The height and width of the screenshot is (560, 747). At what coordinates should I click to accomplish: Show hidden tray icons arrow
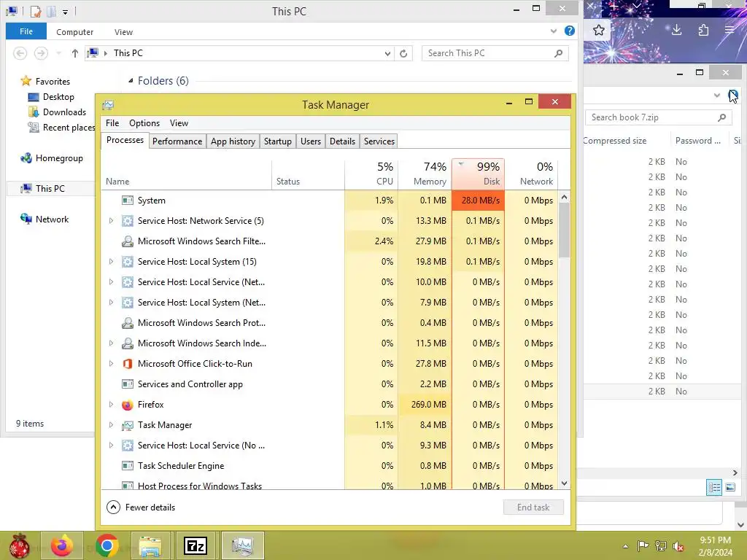(625, 546)
